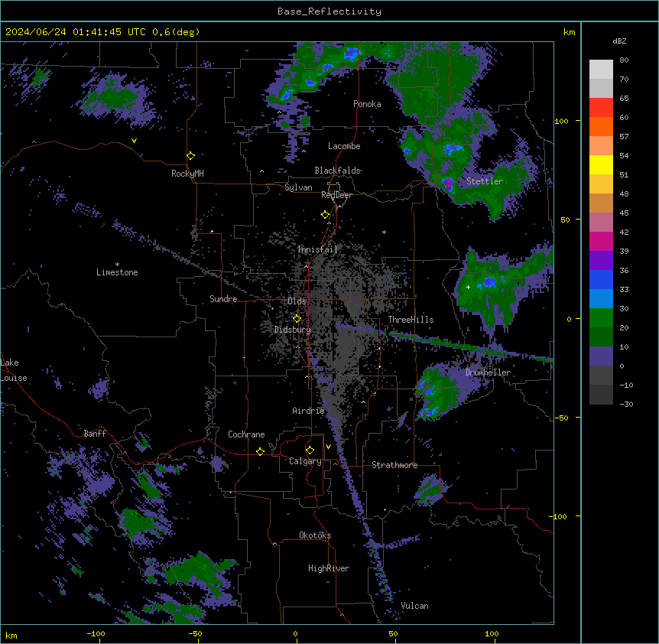This screenshot has width=659, height=644.
Task: Click the yellow diamond marker above Calgary label
Action: click(x=310, y=450)
